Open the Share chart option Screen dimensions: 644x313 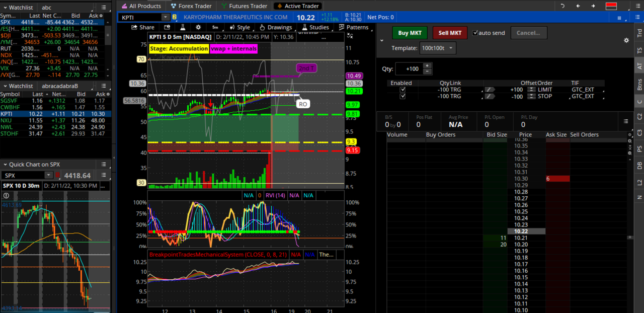pyautogui.click(x=143, y=27)
